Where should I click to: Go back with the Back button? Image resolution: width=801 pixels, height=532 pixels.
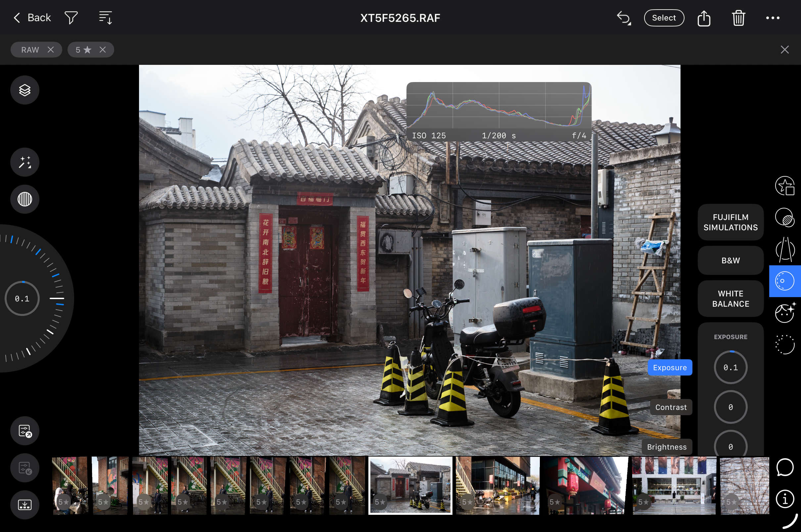[x=32, y=18]
